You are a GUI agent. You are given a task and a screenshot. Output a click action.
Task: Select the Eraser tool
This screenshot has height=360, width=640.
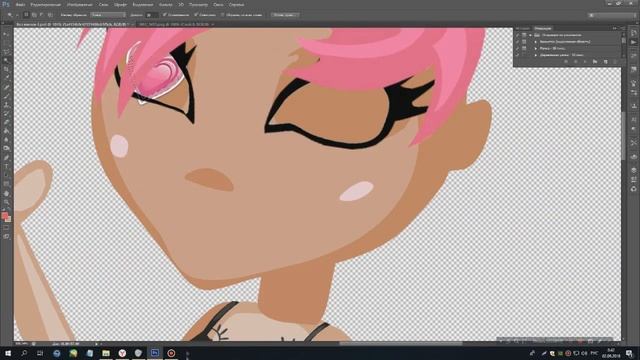tap(6, 122)
